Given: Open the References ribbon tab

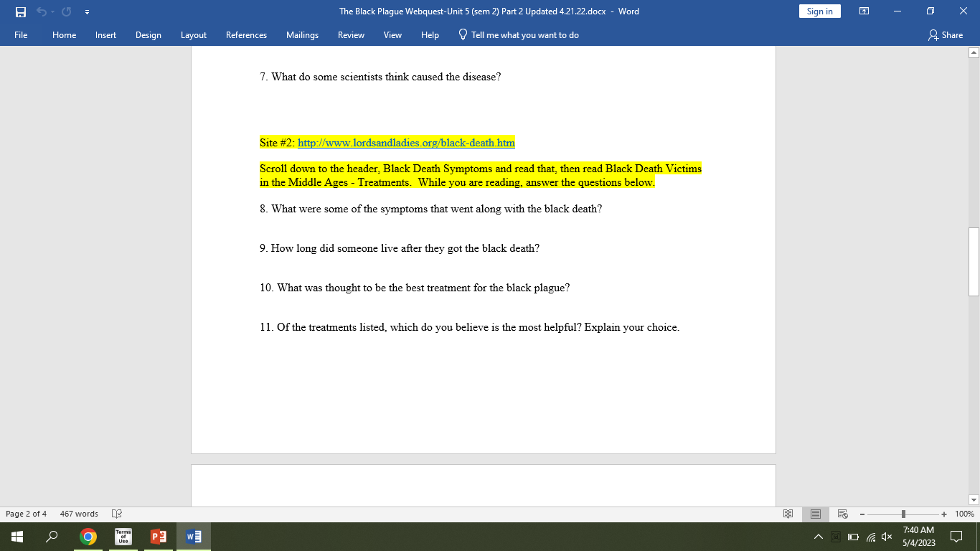Looking at the screenshot, I should (246, 34).
